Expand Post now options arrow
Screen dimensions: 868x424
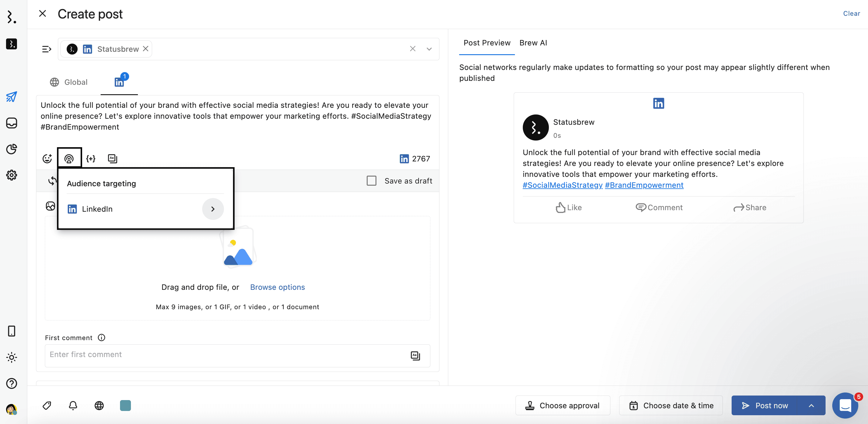pos(811,405)
